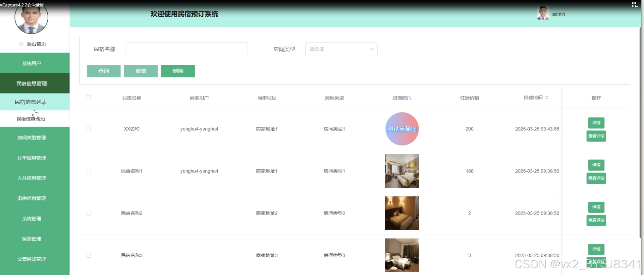Open 详情 for 民宿名称1 row
Viewport: 644px width, 275px height.
596,165
